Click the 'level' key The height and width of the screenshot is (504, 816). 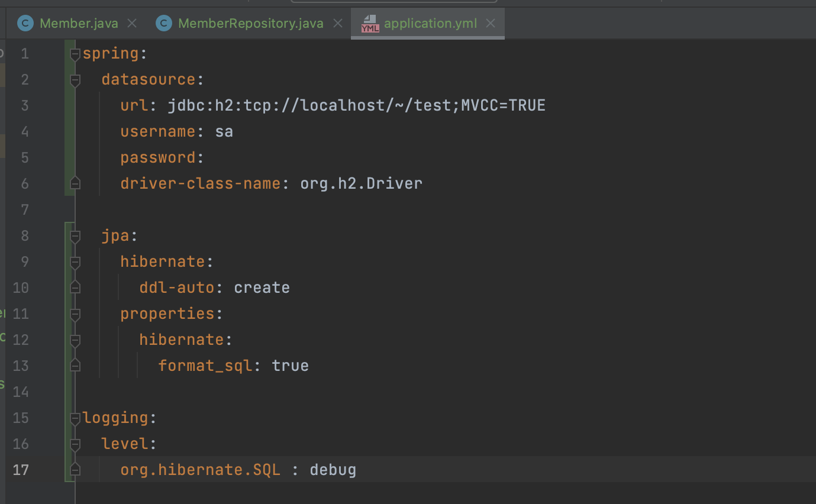pyautogui.click(x=125, y=444)
